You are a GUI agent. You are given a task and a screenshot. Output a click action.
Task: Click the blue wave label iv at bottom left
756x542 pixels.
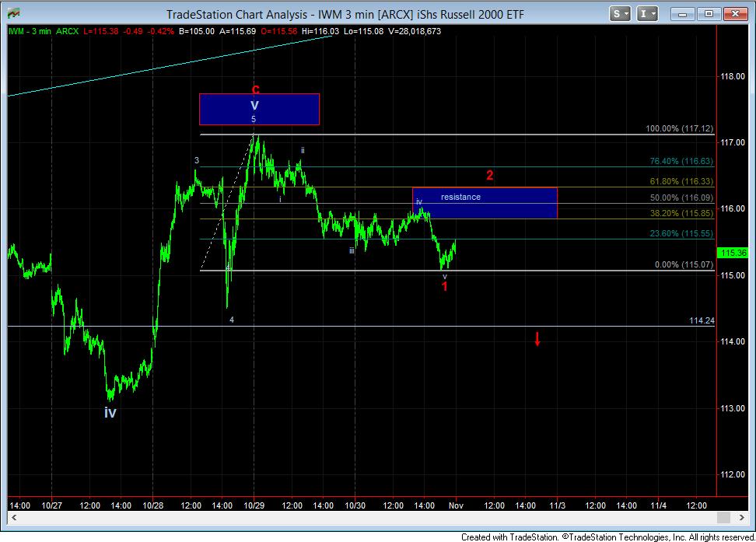(x=110, y=412)
